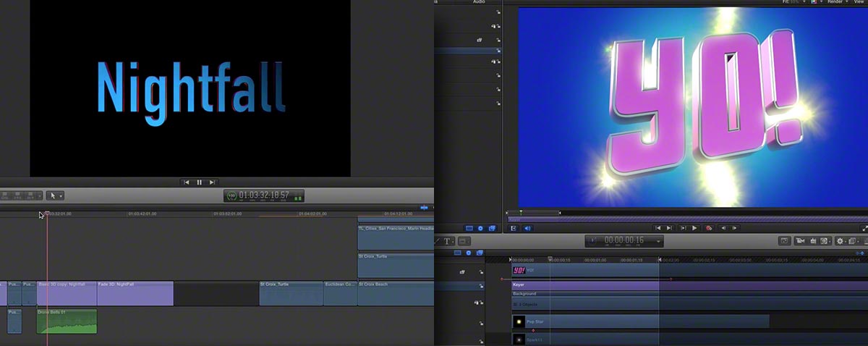Open the Select arrow tool dropdown
The image size is (868, 346).
55,195
